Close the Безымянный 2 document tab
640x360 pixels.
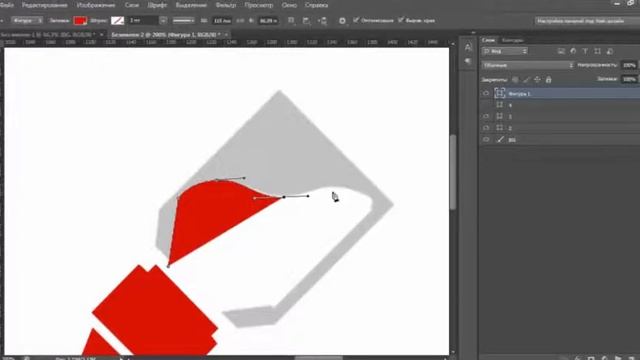[226, 35]
